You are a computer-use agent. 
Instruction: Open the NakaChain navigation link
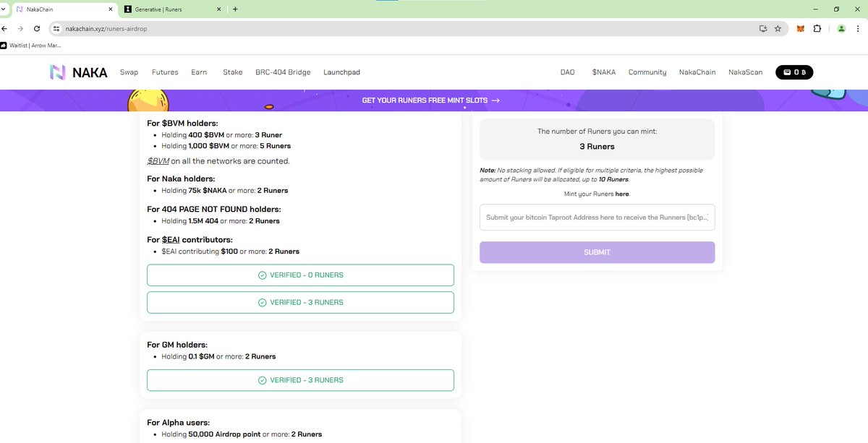[x=697, y=72]
